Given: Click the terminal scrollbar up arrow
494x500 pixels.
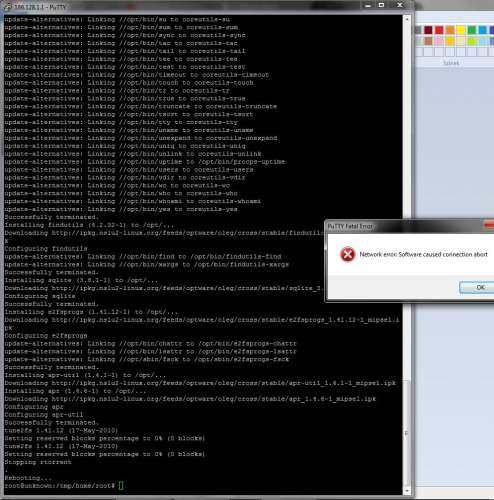Looking at the screenshot, I should click(x=407, y=19).
